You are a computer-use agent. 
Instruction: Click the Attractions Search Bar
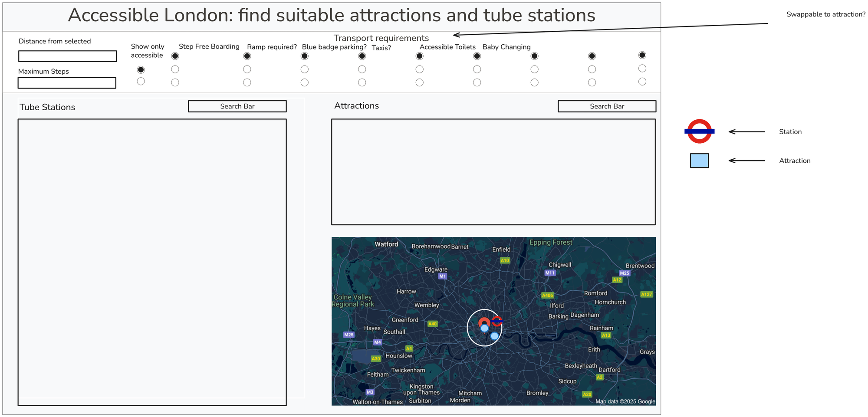[x=607, y=106]
